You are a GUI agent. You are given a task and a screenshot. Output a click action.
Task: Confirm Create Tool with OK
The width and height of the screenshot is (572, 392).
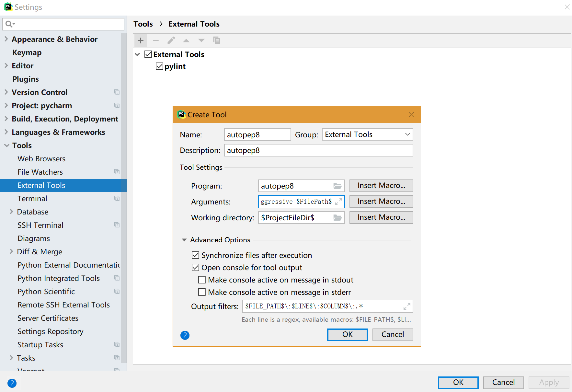348,335
